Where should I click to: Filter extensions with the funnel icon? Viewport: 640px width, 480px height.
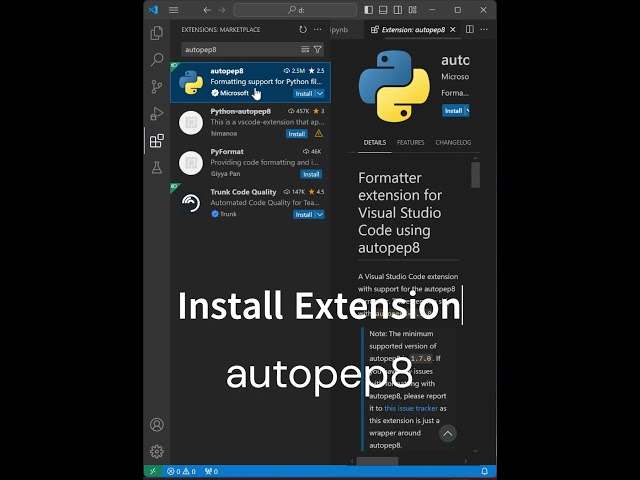318,49
